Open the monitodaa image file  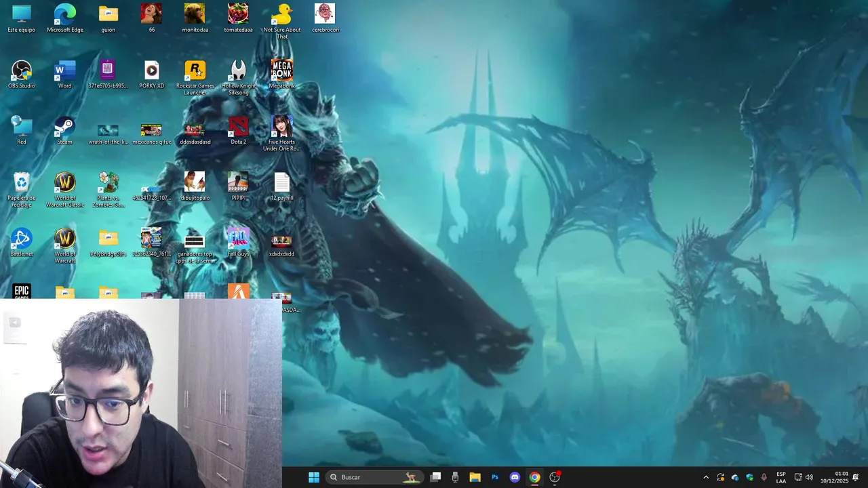[195, 18]
